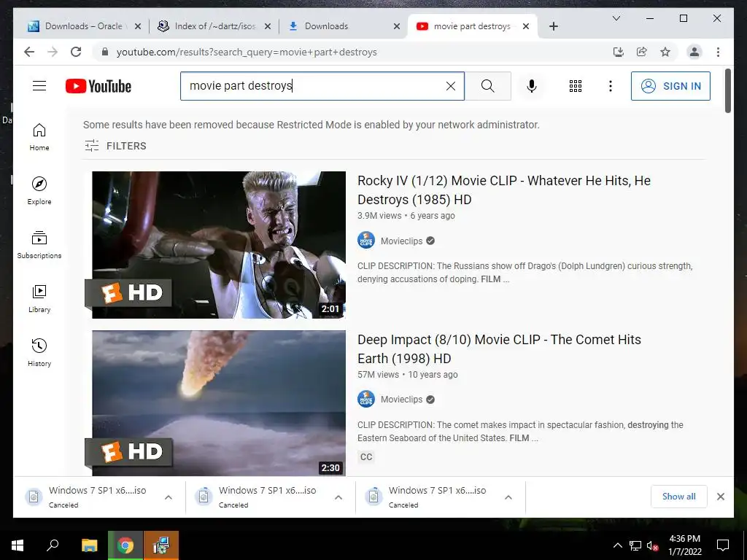
Task: Click the URL address bar text
Action: pyautogui.click(x=247, y=52)
